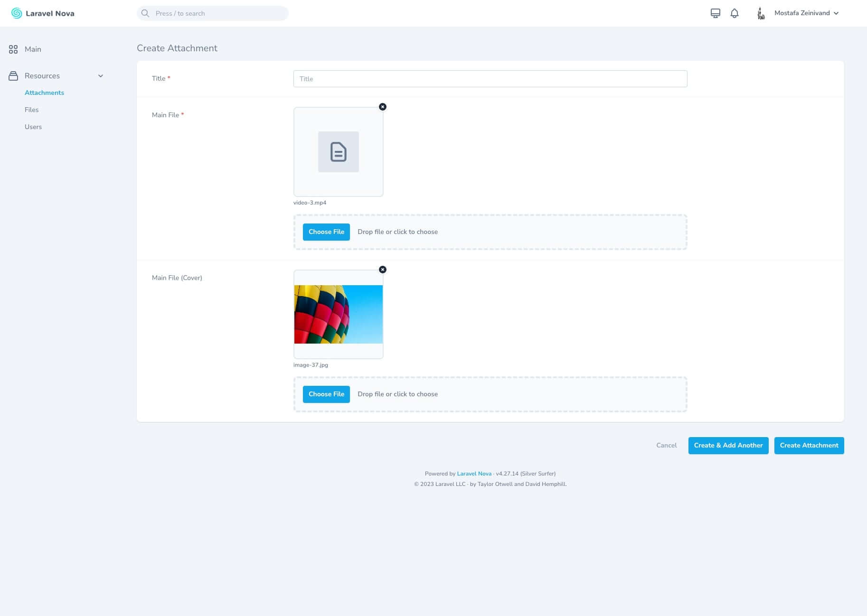Open the Attachments menu item
Viewport: 867px width, 616px height.
[x=44, y=93]
